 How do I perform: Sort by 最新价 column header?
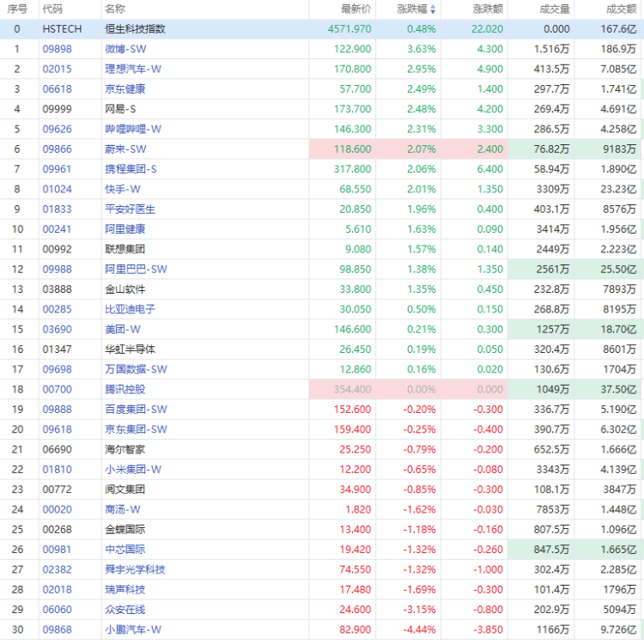356,9
